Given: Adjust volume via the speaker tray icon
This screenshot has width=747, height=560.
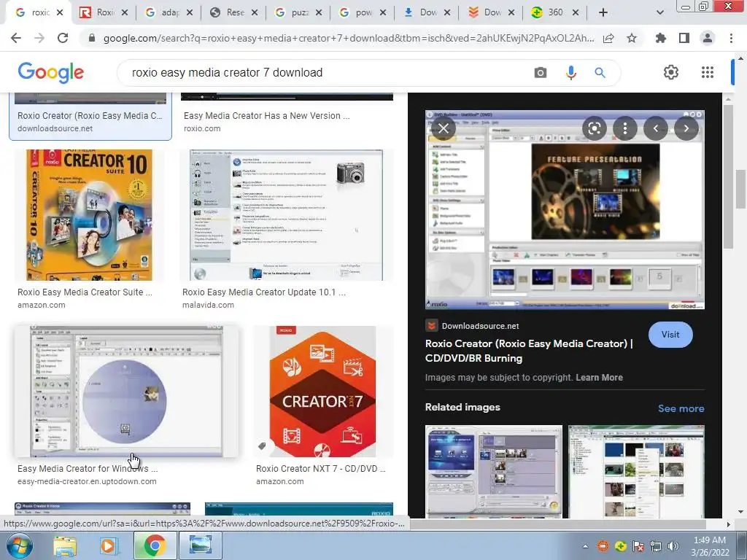Looking at the screenshot, I should click(673, 546).
